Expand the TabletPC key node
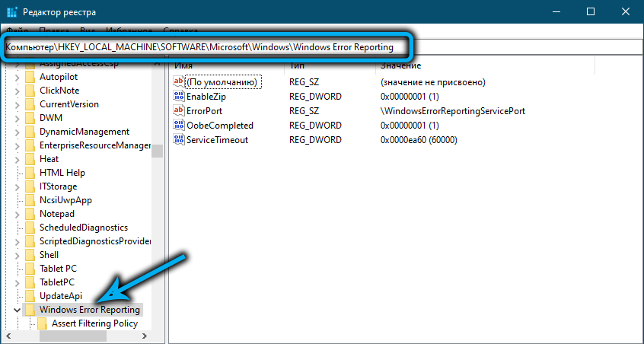644x344 pixels. point(17,282)
